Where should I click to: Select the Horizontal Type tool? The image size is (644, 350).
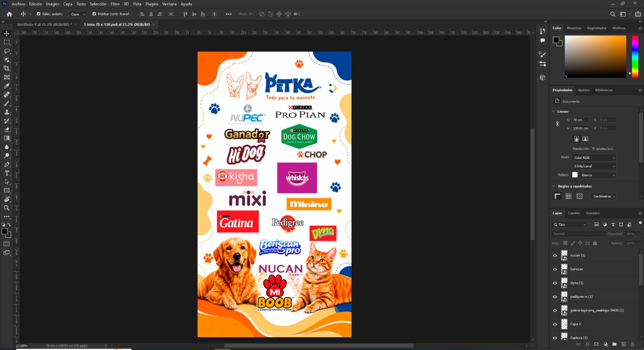pos(7,173)
